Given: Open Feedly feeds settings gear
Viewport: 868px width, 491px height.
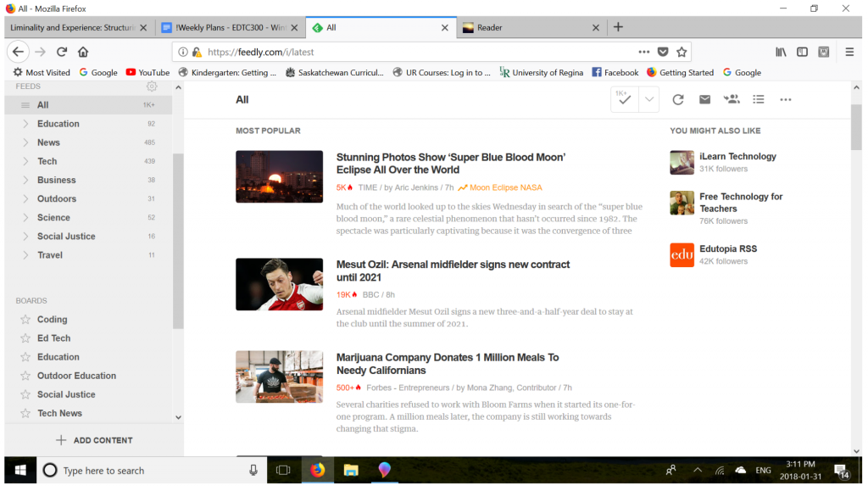Looking at the screenshot, I should tap(152, 86).
